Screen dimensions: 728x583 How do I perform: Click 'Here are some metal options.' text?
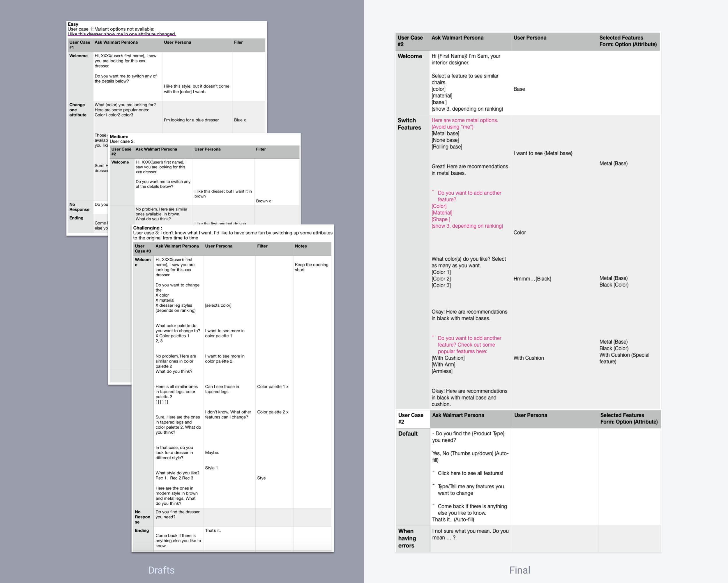click(x=465, y=120)
